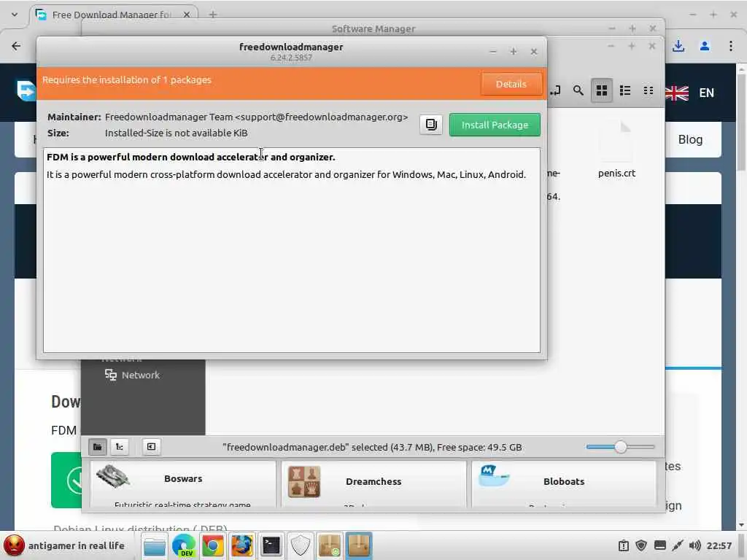Click the maintainer email text
Viewport: 747px width, 560px height.
[322, 117]
